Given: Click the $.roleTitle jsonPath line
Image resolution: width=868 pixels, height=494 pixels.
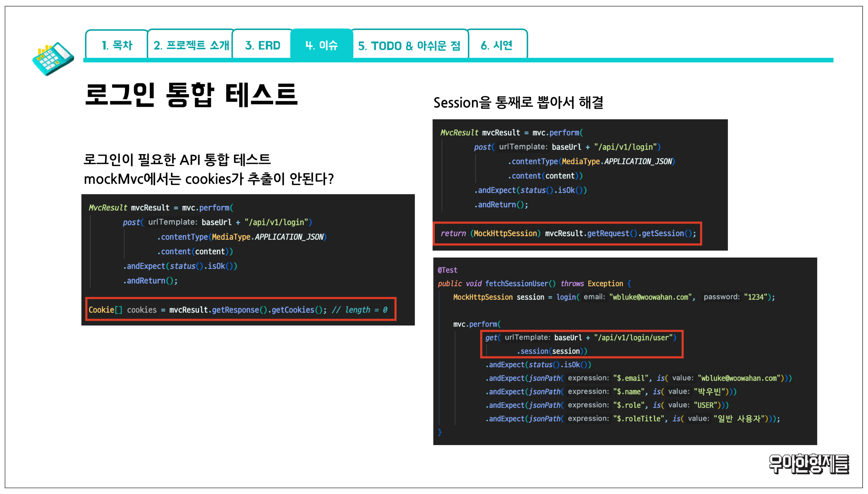Looking at the screenshot, I should (x=632, y=419).
